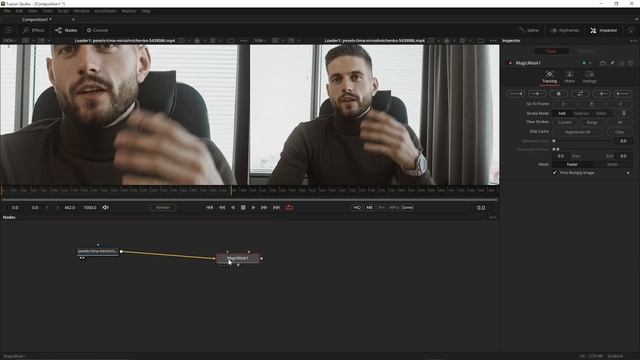The height and width of the screenshot is (360, 640).
Task: Clear the Current strokes button
Action: point(565,122)
